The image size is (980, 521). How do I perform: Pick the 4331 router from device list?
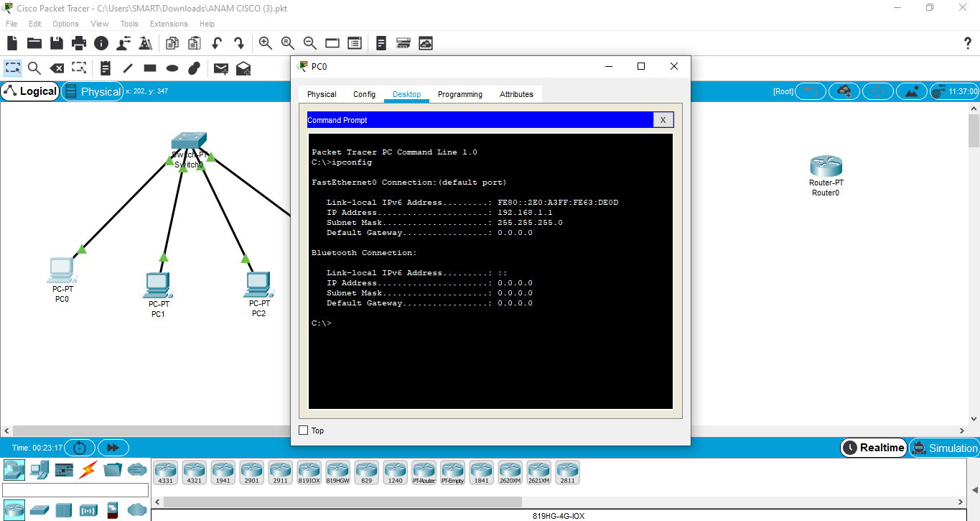pos(165,472)
